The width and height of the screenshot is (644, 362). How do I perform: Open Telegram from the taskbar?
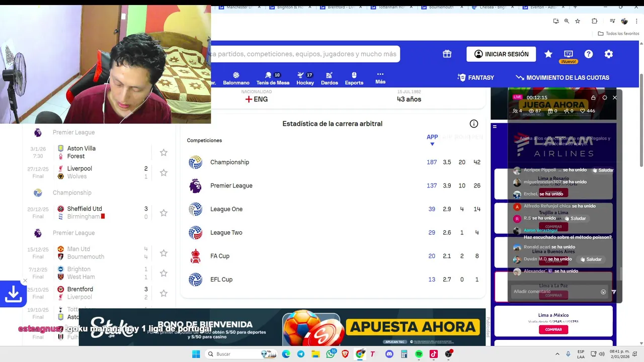tap(301, 354)
